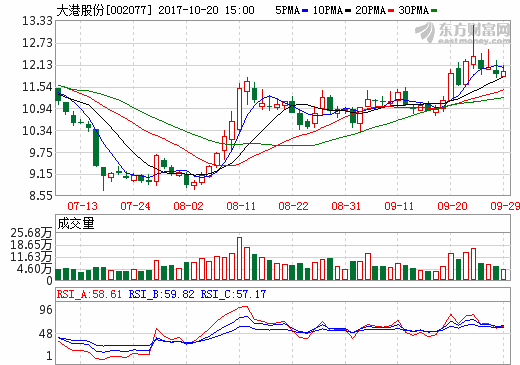
Task: Click the 11.63万 volume axis label
Action: point(31,257)
